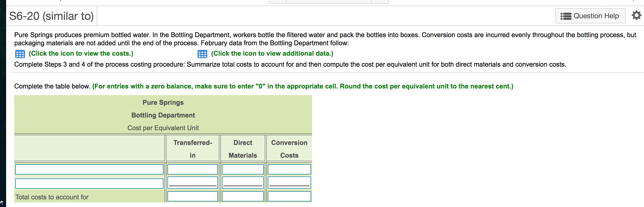The height and width of the screenshot is (207, 644).
Task: Click the 'Cost per Equivalent Unit' heading
Action: (x=163, y=128)
